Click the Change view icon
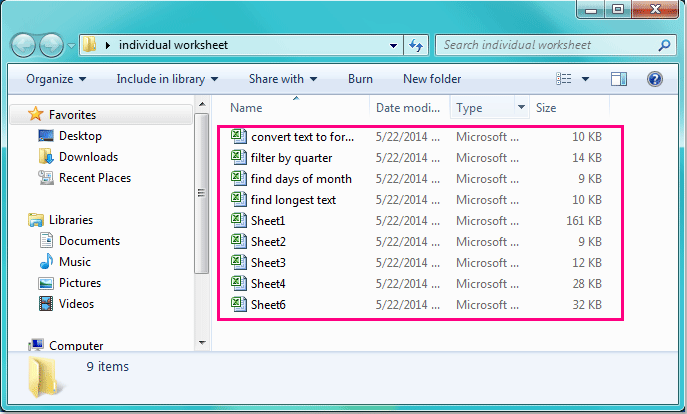The height and width of the screenshot is (414, 687). click(x=565, y=79)
